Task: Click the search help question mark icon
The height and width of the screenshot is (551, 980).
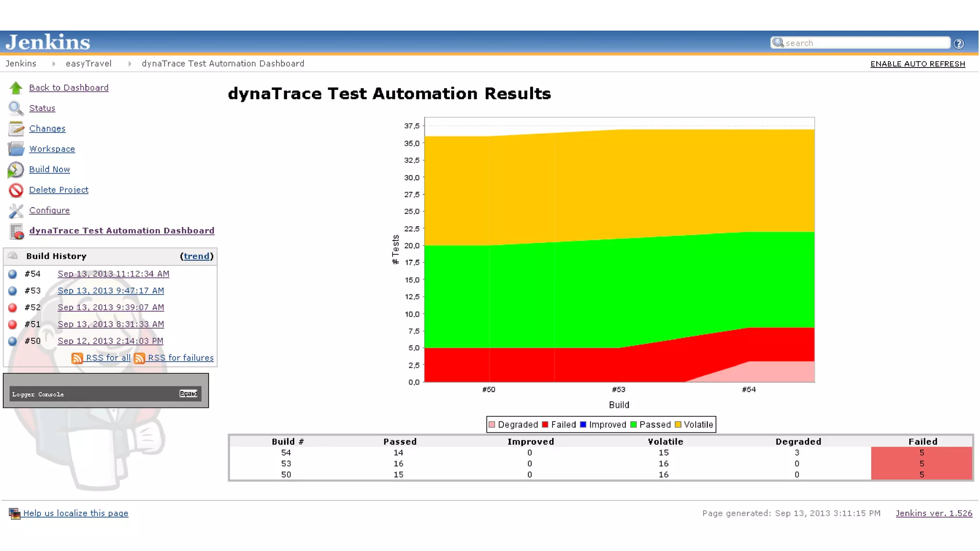Action: (958, 44)
